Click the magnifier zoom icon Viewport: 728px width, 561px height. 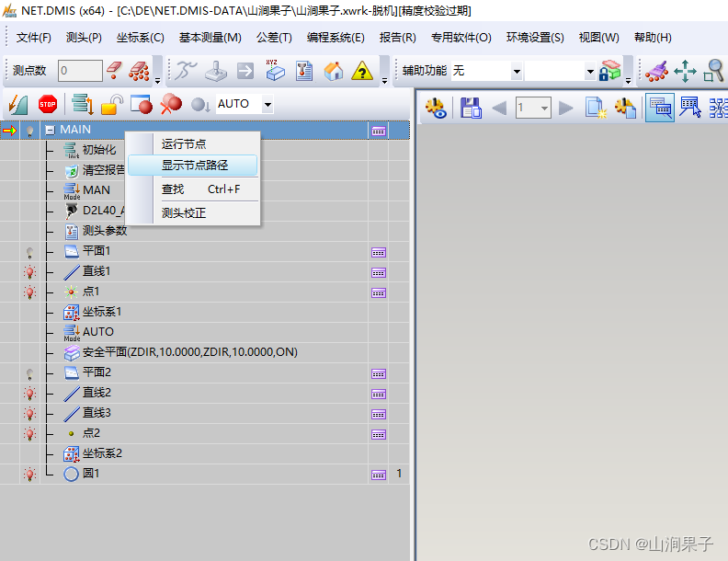[x=714, y=71]
